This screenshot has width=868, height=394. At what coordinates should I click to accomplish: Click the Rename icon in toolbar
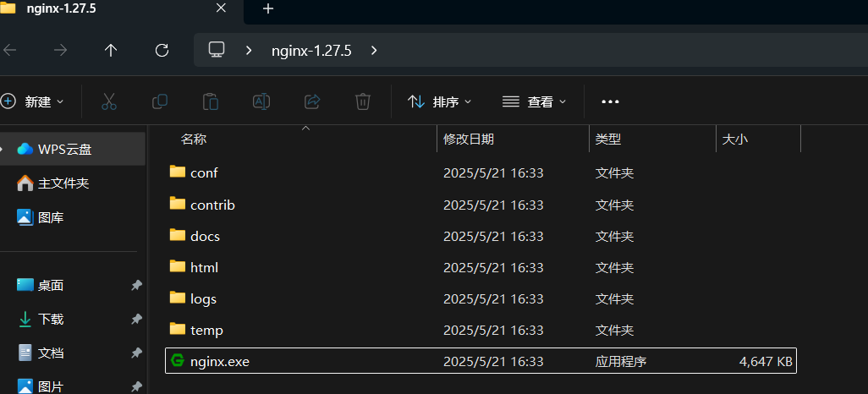pyautogui.click(x=261, y=101)
